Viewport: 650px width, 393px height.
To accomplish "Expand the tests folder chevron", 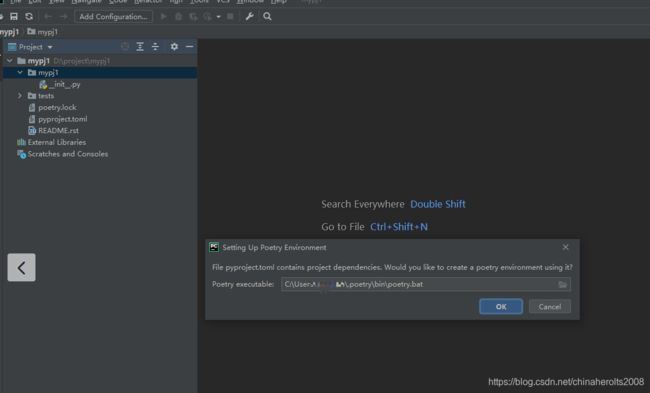I will point(20,96).
